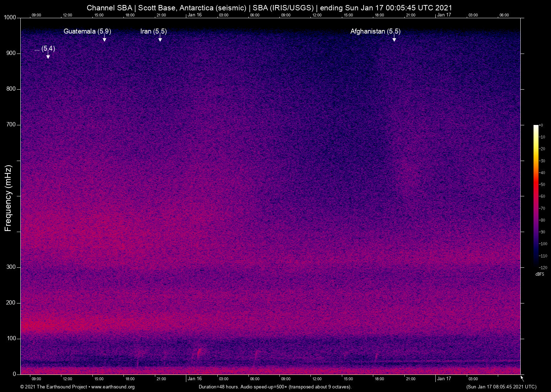The height and width of the screenshot is (392, 551).
Task: Click the dBFS unit label below color bar
Action: click(540, 274)
